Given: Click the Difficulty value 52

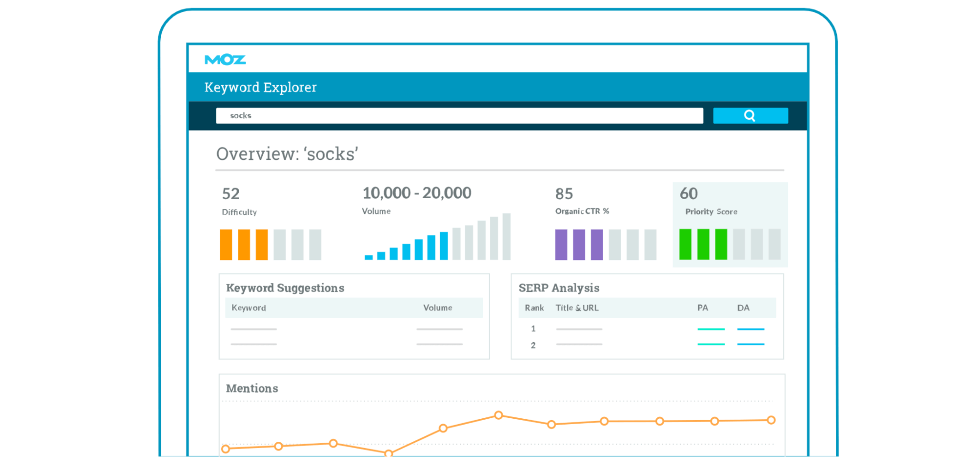Looking at the screenshot, I should (x=231, y=194).
